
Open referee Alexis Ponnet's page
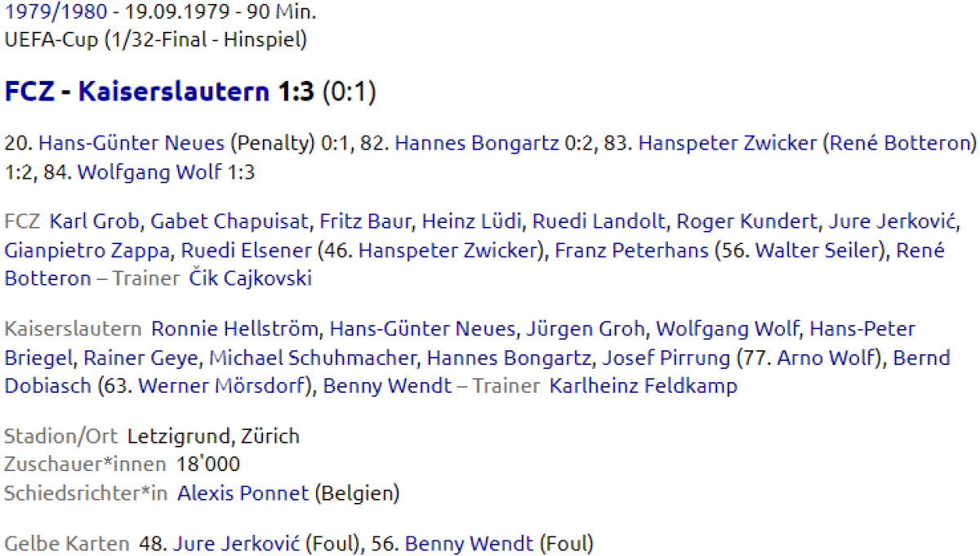243,494
